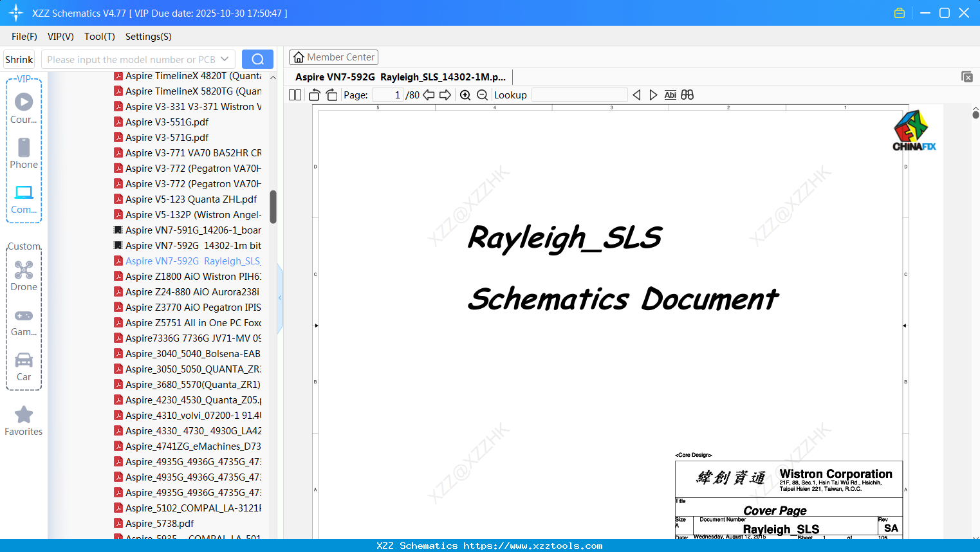Go to the previous page arrow
Image resolution: width=980 pixels, height=552 pixels.
coord(429,95)
